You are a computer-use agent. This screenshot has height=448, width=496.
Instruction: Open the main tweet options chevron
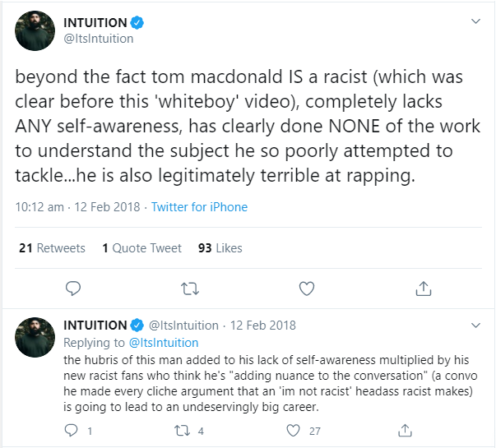475,21
